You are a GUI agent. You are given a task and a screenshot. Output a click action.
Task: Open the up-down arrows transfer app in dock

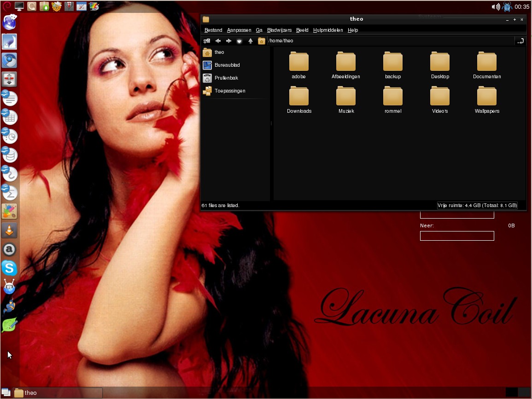[x=10, y=79]
